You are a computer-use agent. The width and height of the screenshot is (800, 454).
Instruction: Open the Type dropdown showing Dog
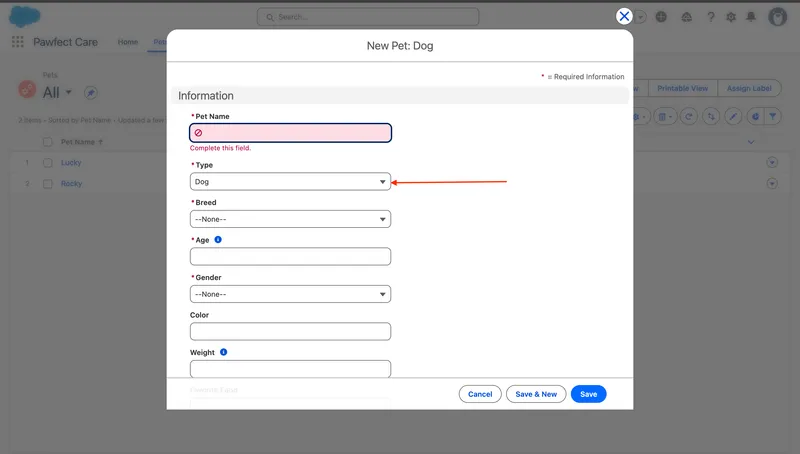point(290,182)
